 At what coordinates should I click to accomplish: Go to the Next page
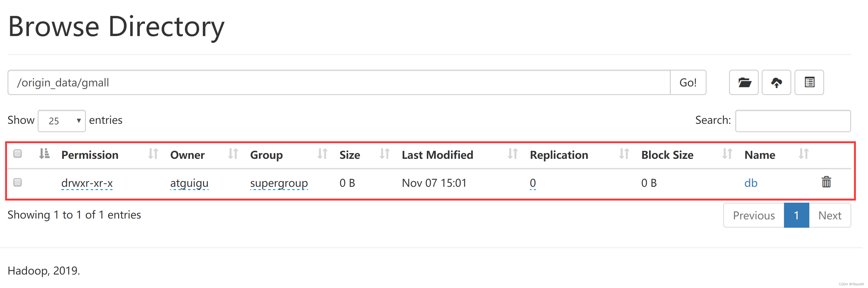click(x=830, y=215)
